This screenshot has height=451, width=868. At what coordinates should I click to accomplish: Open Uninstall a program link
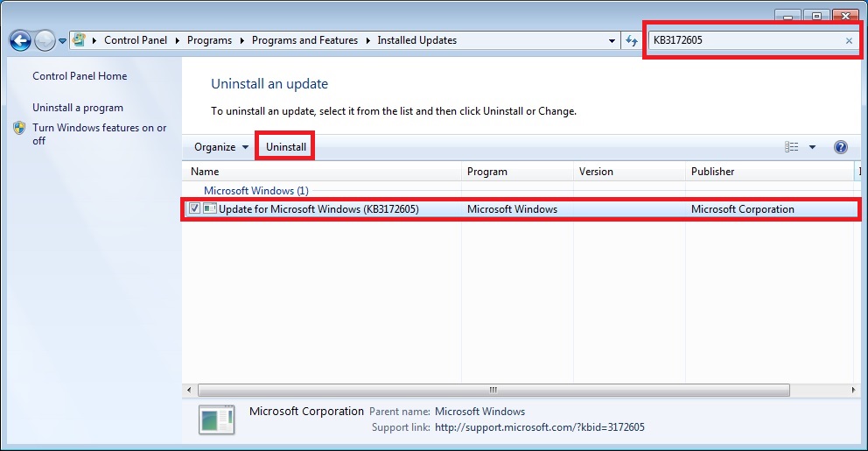pyautogui.click(x=78, y=108)
